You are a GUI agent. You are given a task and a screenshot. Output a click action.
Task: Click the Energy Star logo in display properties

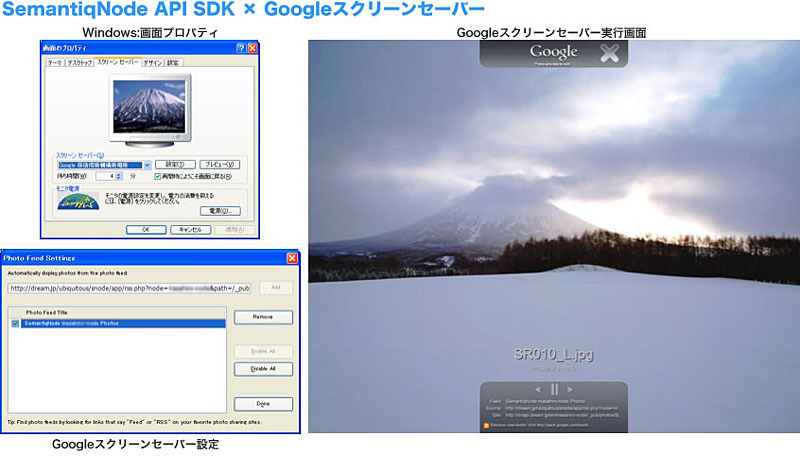coord(79,202)
